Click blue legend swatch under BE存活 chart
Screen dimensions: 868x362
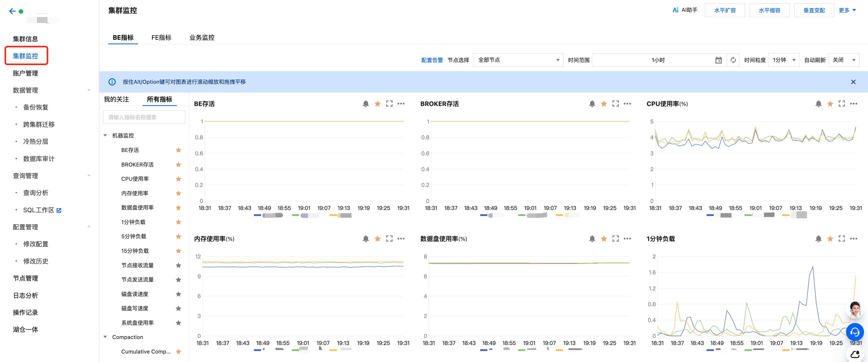click(x=257, y=215)
